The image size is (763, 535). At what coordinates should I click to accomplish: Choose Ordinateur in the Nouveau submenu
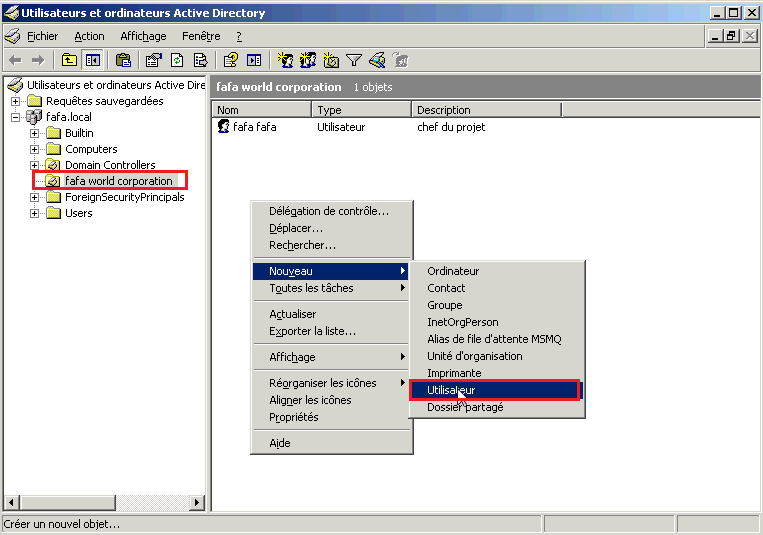[497, 271]
